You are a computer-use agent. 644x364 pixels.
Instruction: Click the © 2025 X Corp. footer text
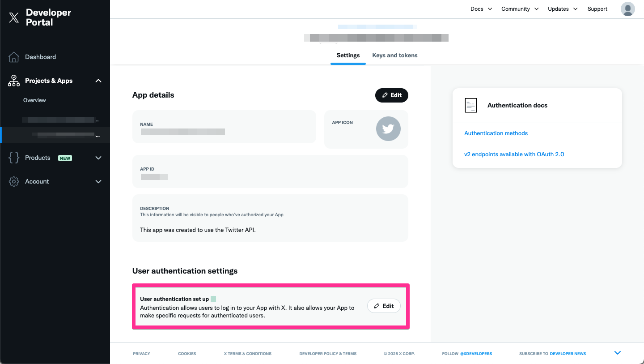[399, 354]
